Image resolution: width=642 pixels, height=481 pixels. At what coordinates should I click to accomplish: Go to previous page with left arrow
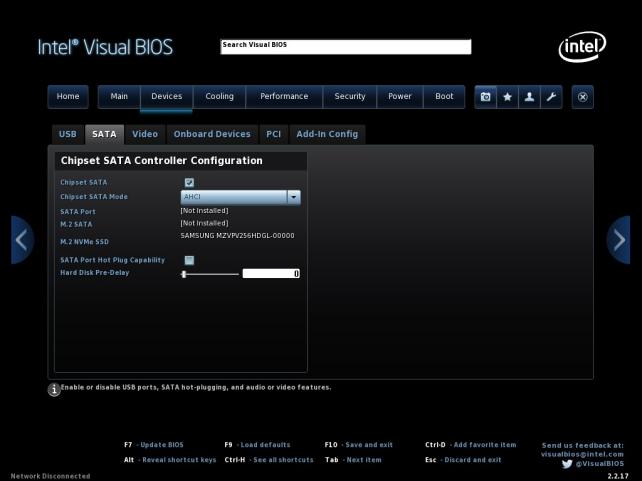coord(22,239)
